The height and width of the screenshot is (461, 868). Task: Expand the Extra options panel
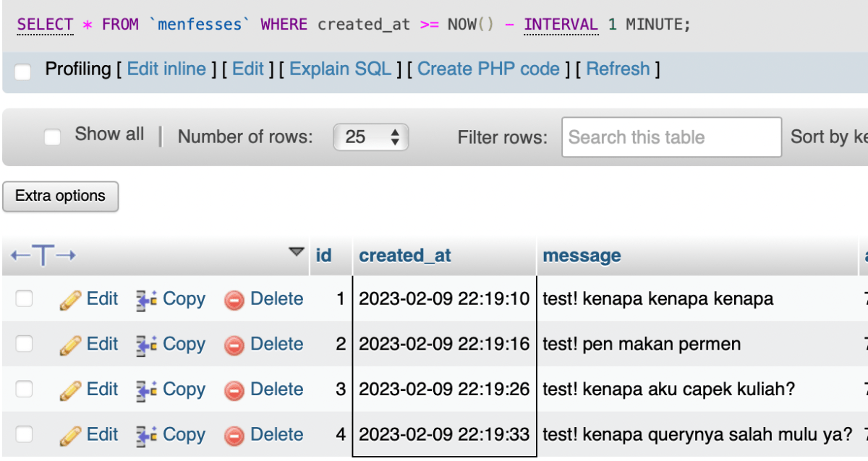click(x=60, y=196)
